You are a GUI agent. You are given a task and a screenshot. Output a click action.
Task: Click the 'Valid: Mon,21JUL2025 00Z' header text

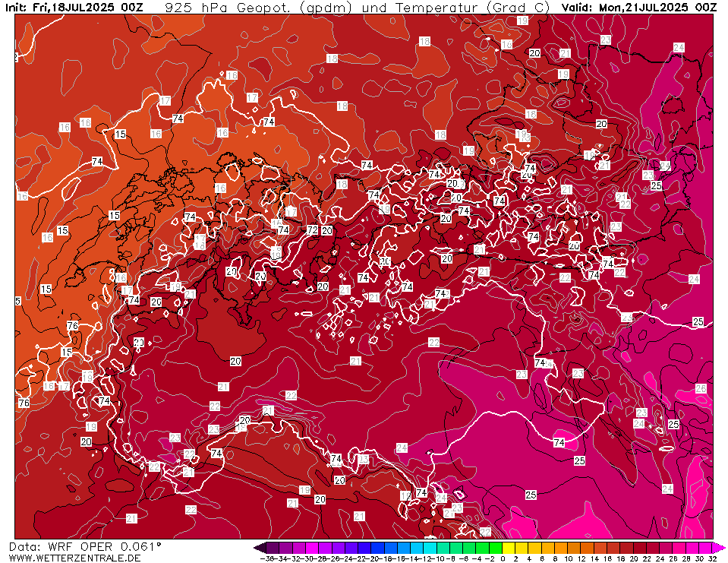[x=639, y=8]
